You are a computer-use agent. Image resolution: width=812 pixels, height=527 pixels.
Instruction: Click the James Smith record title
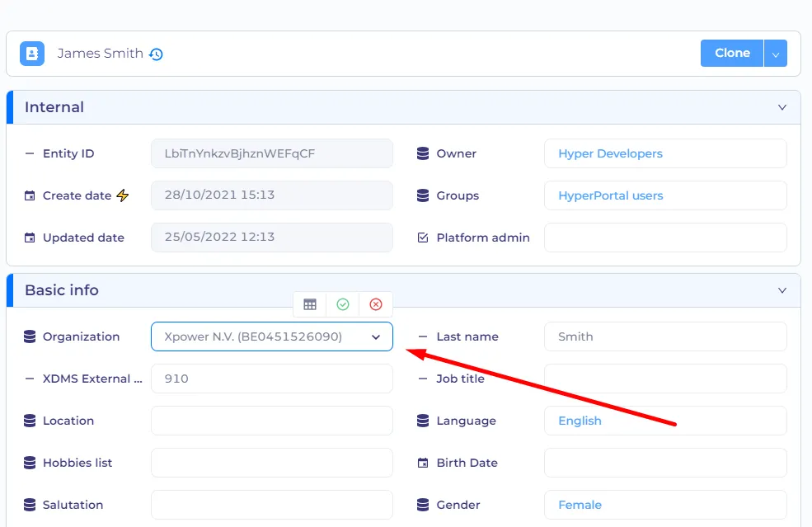click(100, 54)
